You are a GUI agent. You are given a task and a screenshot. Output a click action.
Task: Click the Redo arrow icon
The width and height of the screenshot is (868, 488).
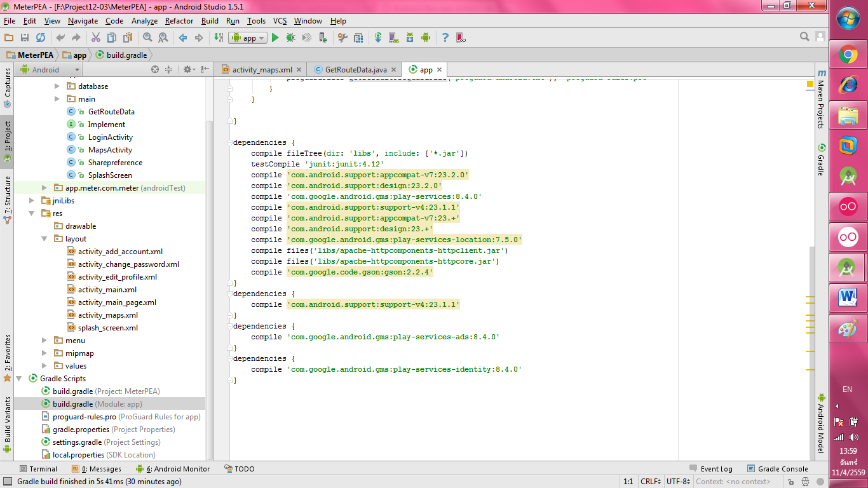[x=76, y=37]
